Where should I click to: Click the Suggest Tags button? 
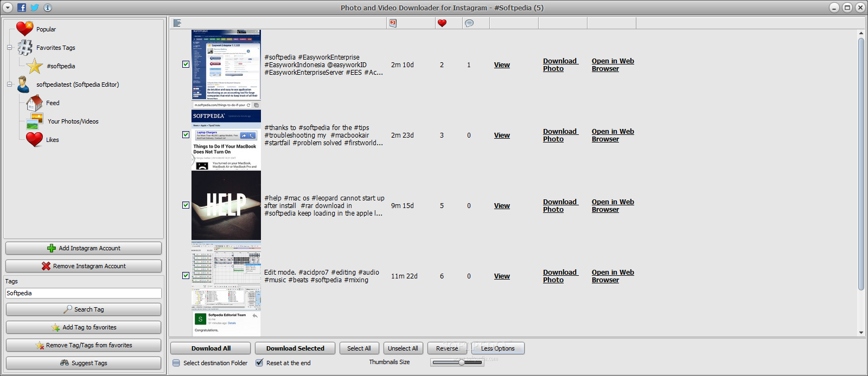(x=84, y=363)
